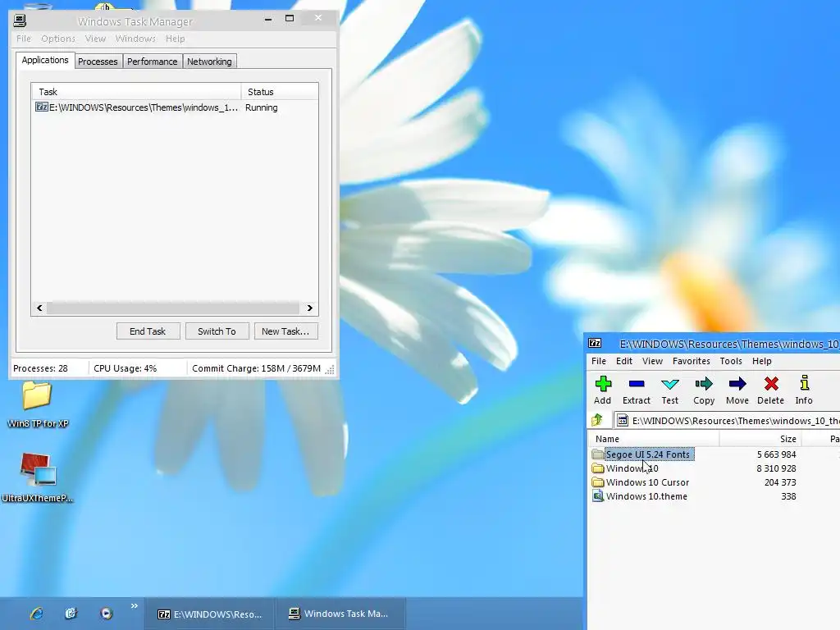This screenshot has height=630, width=840.
Task: Open Help menu in 7-Zip
Action: [x=762, y=361]
